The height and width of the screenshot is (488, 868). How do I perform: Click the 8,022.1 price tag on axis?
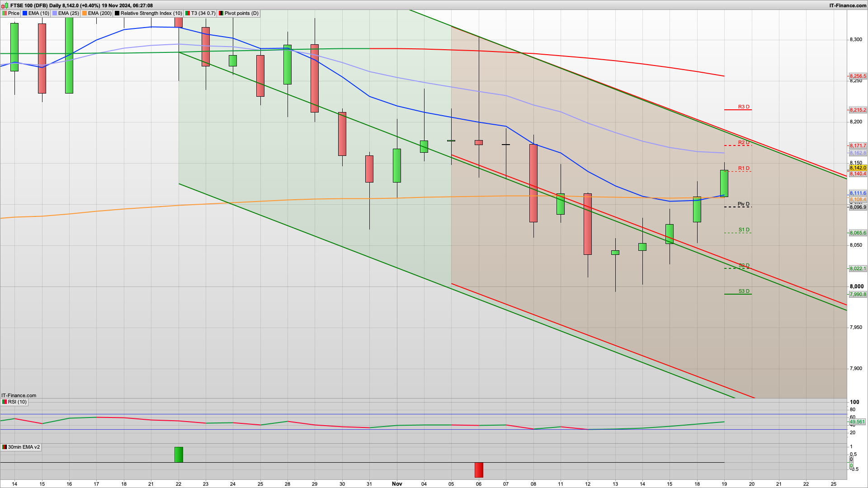pyautogui.click(x=858, y=269)
